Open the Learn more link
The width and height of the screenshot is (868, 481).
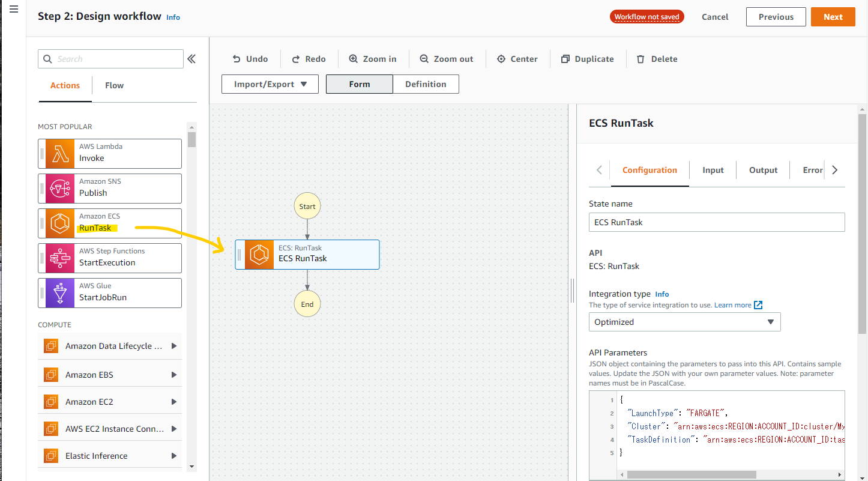734,304
